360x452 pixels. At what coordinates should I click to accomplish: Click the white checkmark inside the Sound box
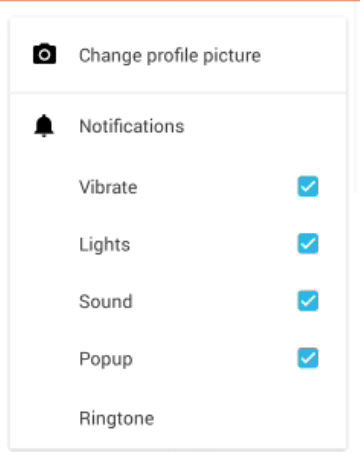coord(308,301)
